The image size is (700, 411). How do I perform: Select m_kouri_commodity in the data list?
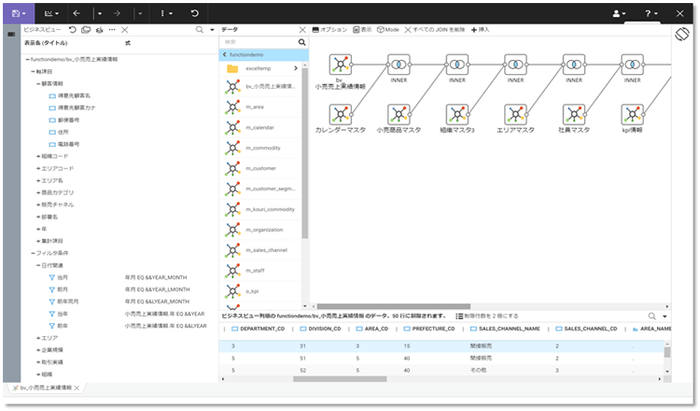coord(261,209)
